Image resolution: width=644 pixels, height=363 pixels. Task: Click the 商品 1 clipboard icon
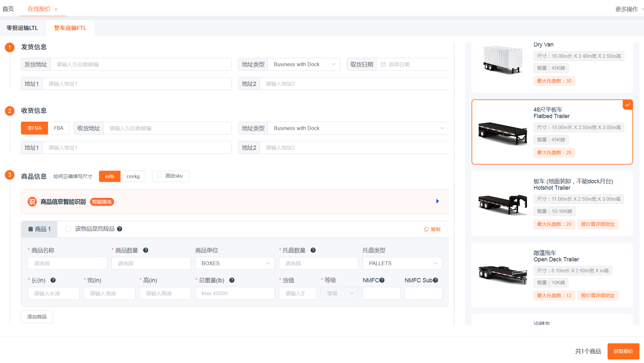(31, 229)
